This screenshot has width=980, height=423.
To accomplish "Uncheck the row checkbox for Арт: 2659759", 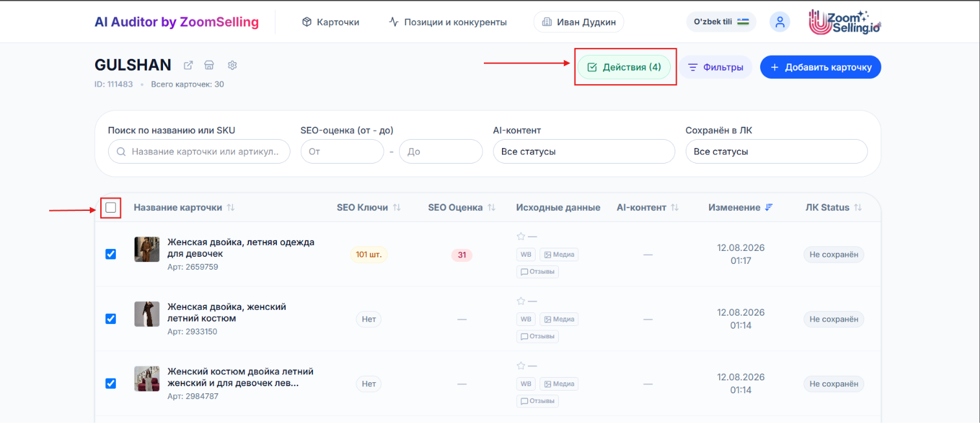I will click(x=111, y=254).
